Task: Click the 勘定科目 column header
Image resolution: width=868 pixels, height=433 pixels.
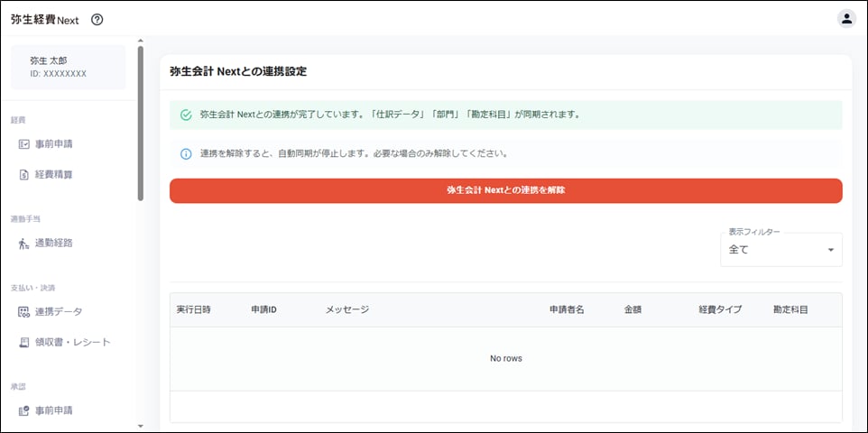Action: click(790, 310)
